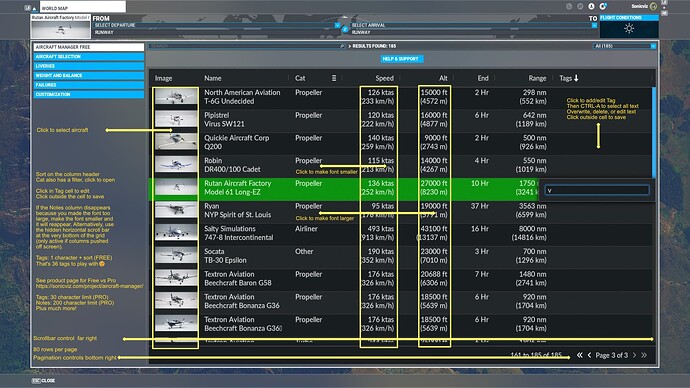This screenshot has width=690, height=388.
Task: Open the Failures tab
Action: 89,85
